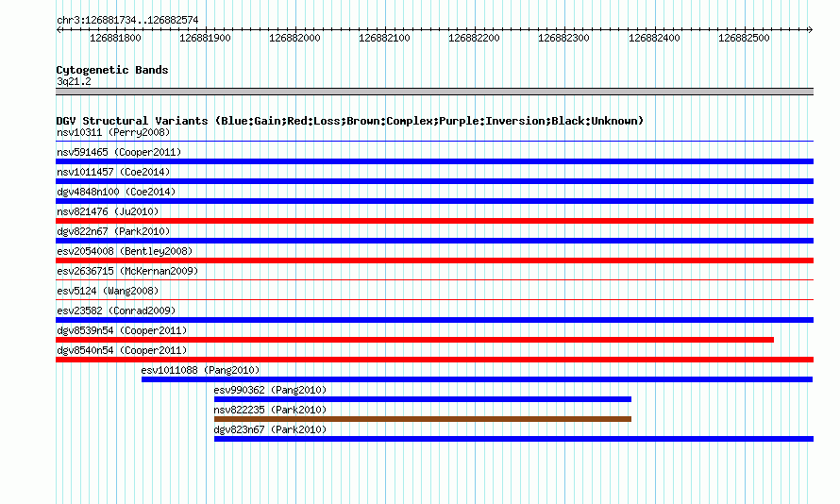
Task: Select the red bar under dgv8540n54
Action: point(434,360)
